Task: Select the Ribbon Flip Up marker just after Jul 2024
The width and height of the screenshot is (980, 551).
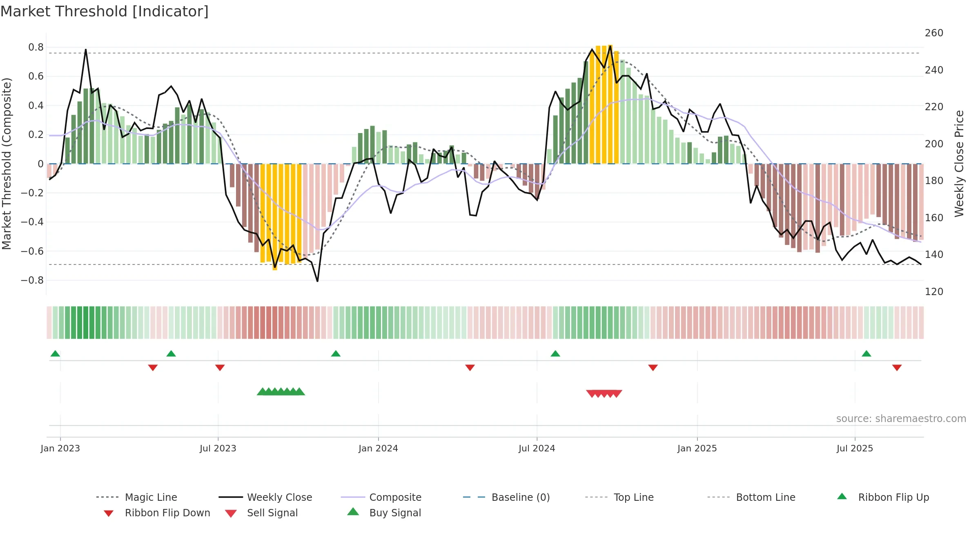Action: click(x=555, y=353)
